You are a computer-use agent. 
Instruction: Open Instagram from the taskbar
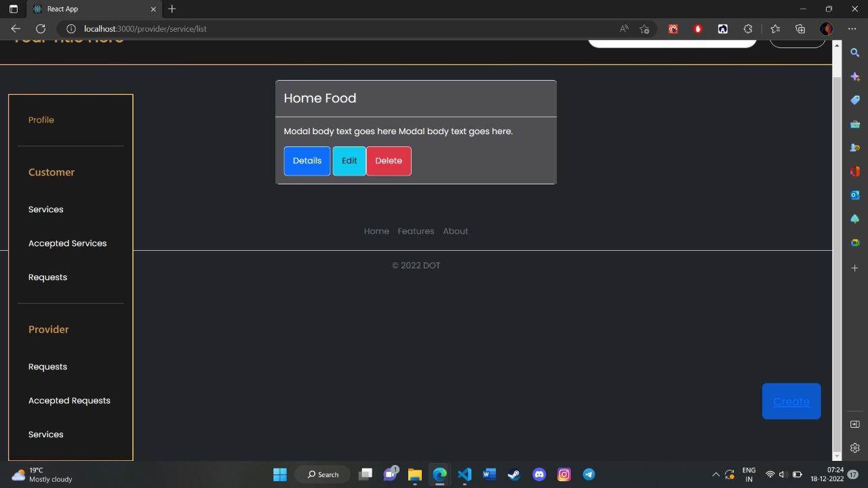coord(564,474)
